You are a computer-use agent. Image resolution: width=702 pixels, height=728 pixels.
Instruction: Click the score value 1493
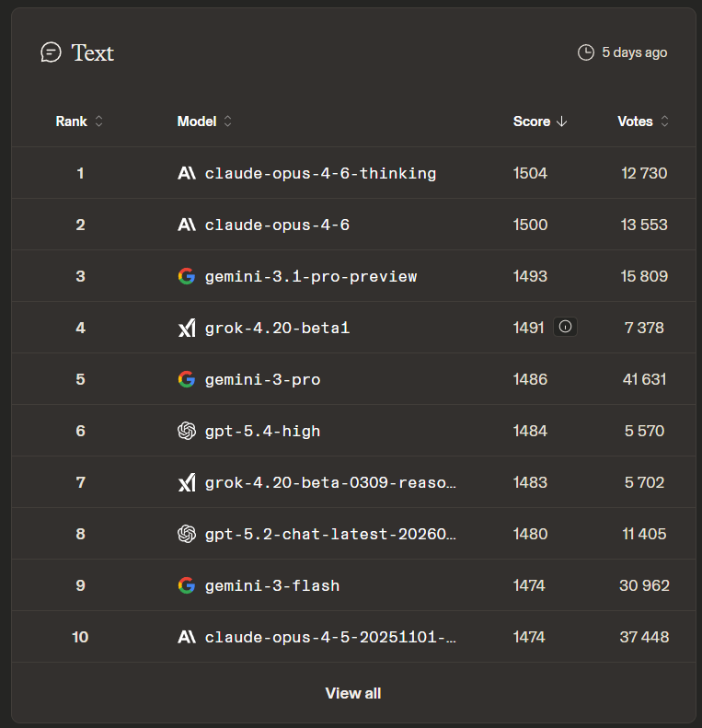click(x=530, y=276)
